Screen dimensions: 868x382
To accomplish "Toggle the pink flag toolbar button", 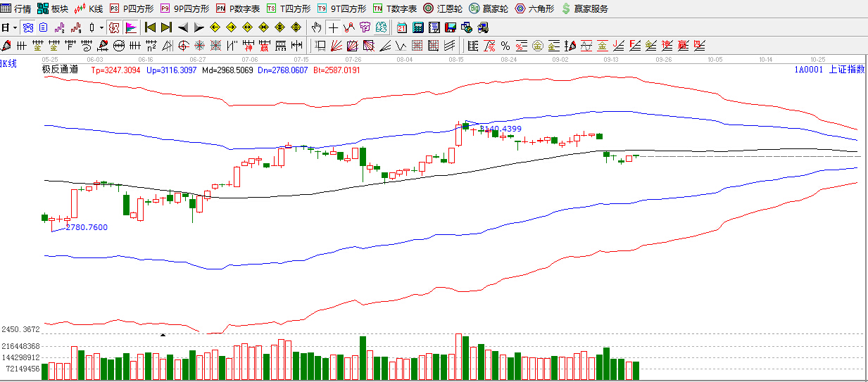I will [131, 28].
